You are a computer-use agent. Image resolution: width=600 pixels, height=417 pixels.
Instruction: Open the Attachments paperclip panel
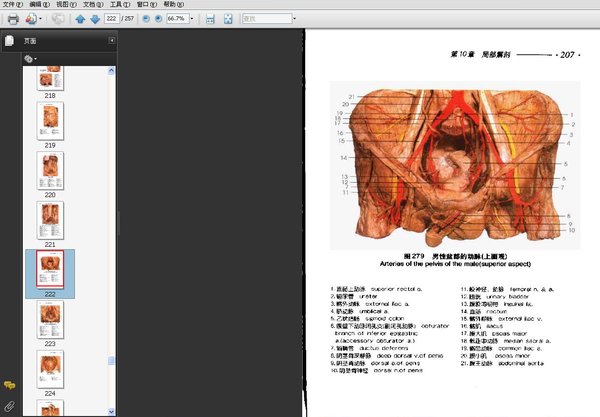point(10,406)
